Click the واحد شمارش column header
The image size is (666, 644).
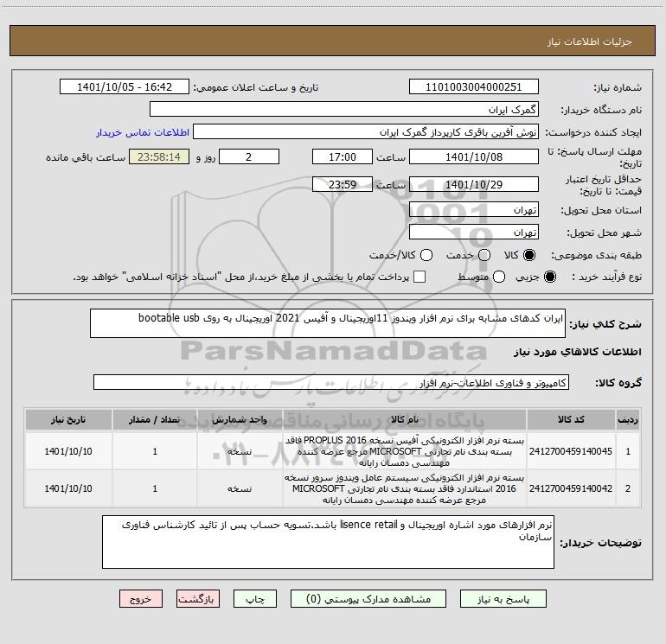(x=240, y=420)
